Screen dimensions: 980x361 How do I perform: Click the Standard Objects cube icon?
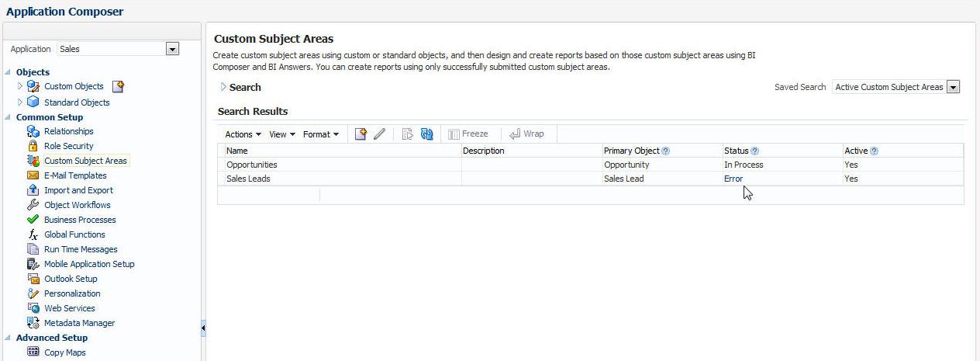(x=33, y=102)
